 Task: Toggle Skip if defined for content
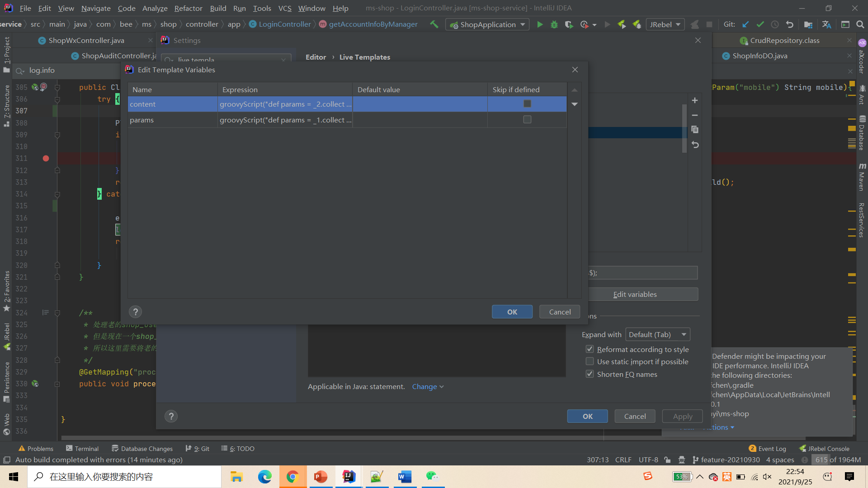527,104
